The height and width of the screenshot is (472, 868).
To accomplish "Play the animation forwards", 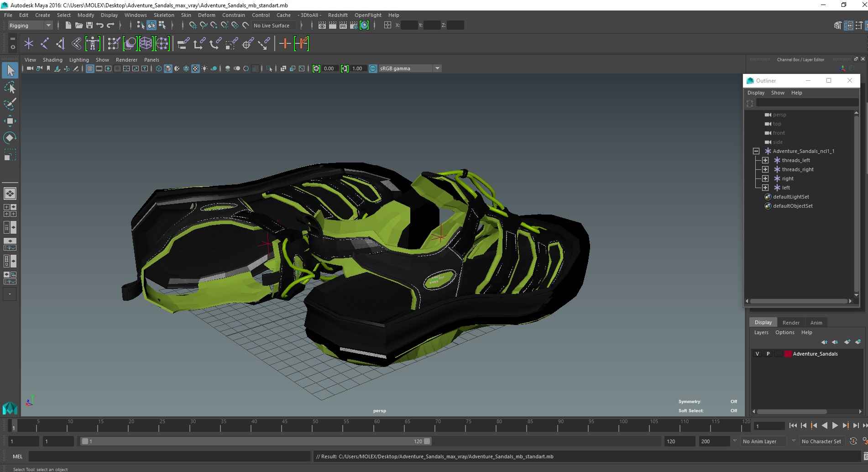I will click(835, 425).
